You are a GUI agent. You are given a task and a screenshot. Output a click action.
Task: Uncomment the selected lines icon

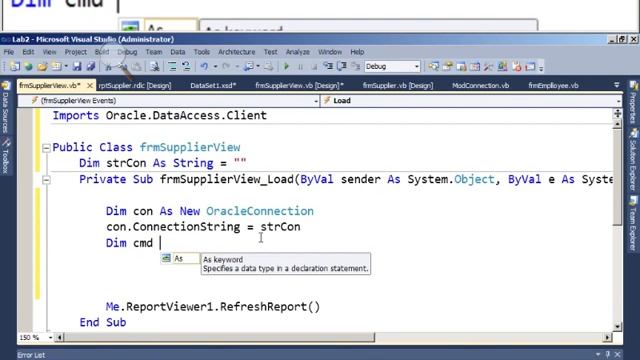186,66
